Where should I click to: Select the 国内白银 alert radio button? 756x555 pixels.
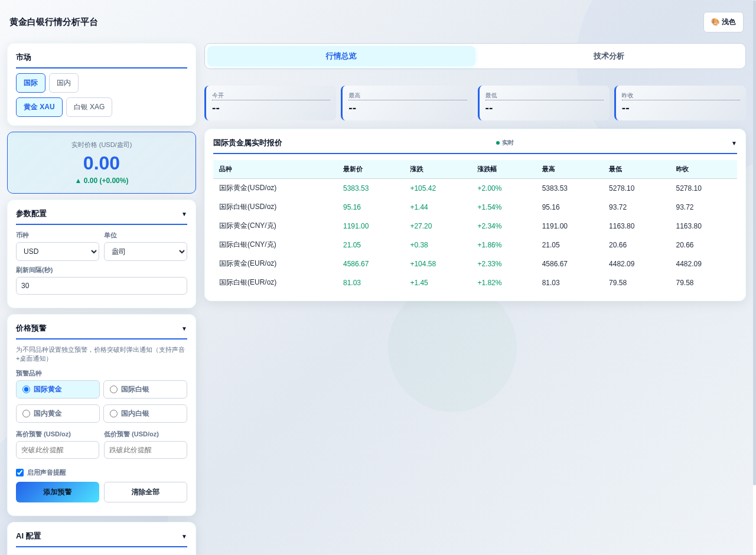[114, 414]
